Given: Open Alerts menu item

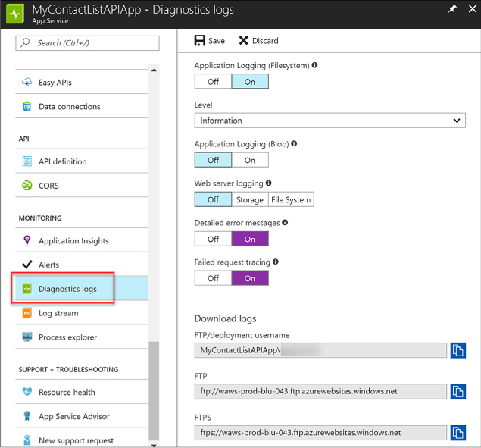Looking at the screenshot, I should tap(82, 265).
